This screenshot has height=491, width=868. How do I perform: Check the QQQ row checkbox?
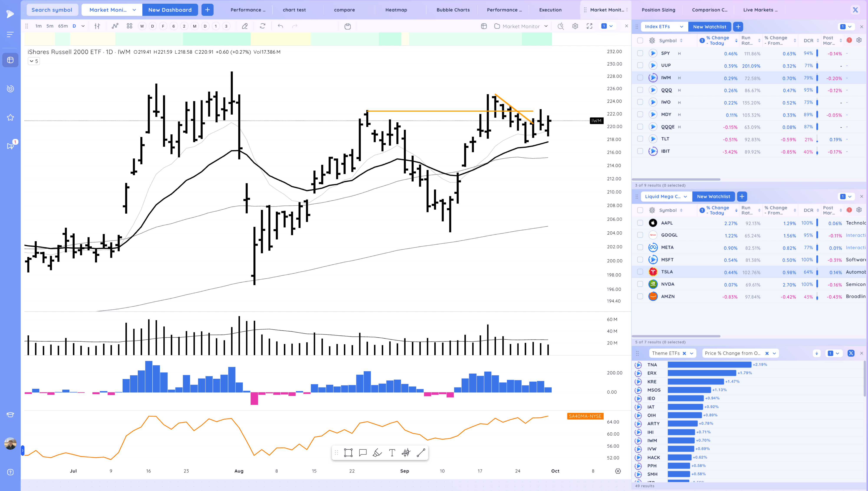(640, 90)
